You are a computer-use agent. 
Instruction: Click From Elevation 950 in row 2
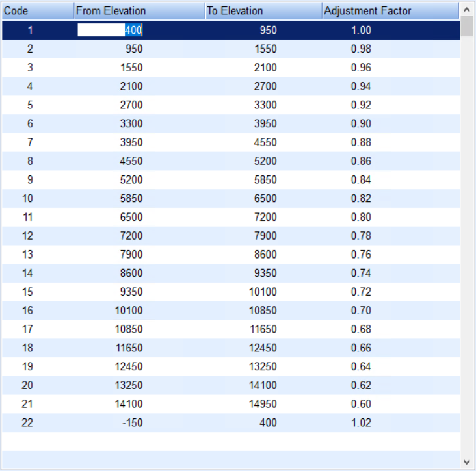(134, 49)
